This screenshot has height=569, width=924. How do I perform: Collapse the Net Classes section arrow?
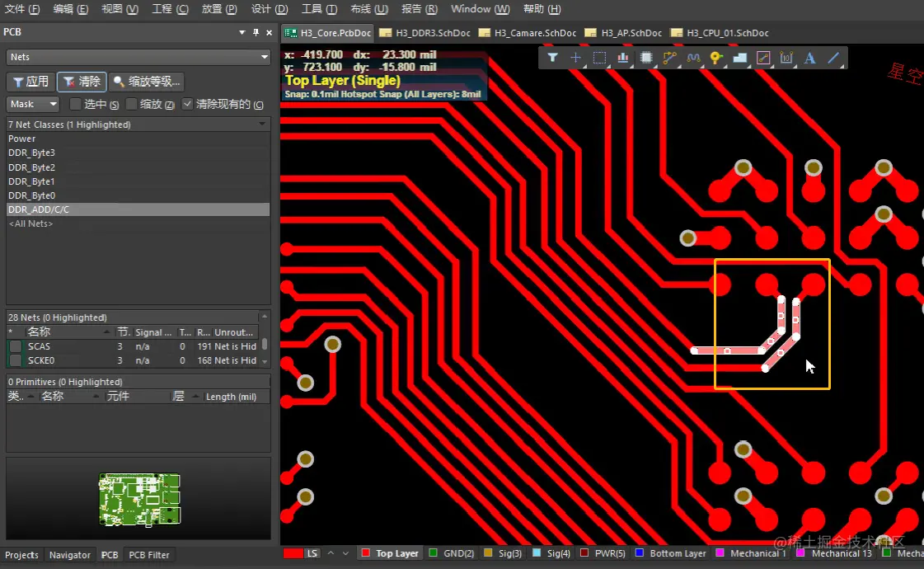pyautogui.click(x=262, y=125)
